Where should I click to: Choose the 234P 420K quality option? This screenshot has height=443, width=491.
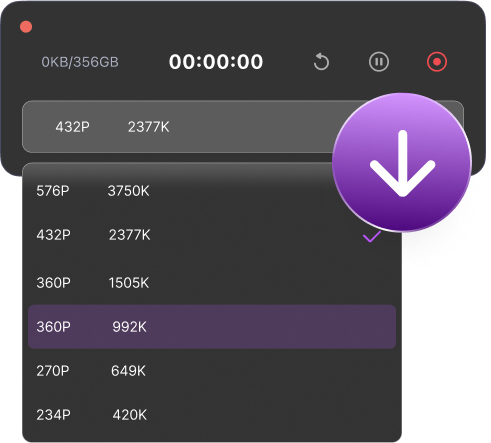(x=212, y=415)
